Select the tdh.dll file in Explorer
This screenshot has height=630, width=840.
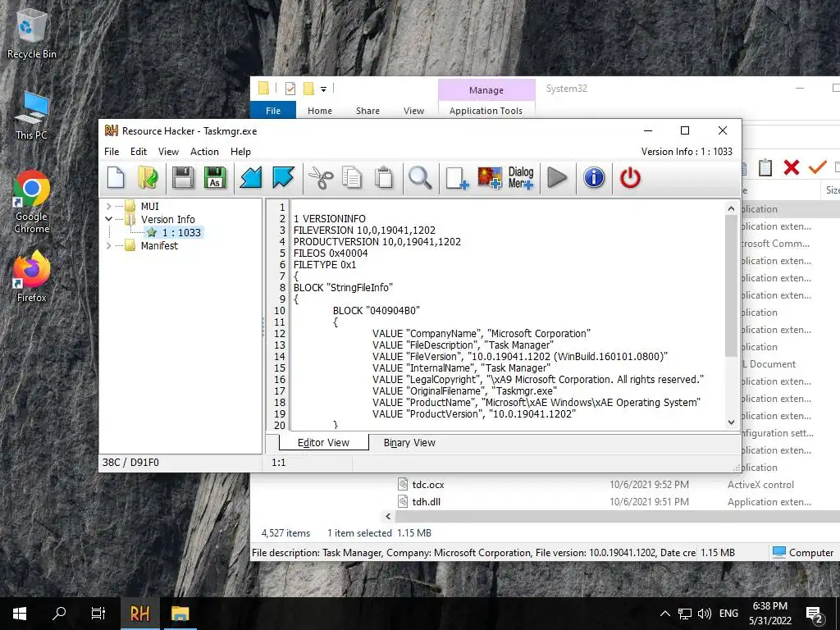pyautogui.click(x=427, y=501)
